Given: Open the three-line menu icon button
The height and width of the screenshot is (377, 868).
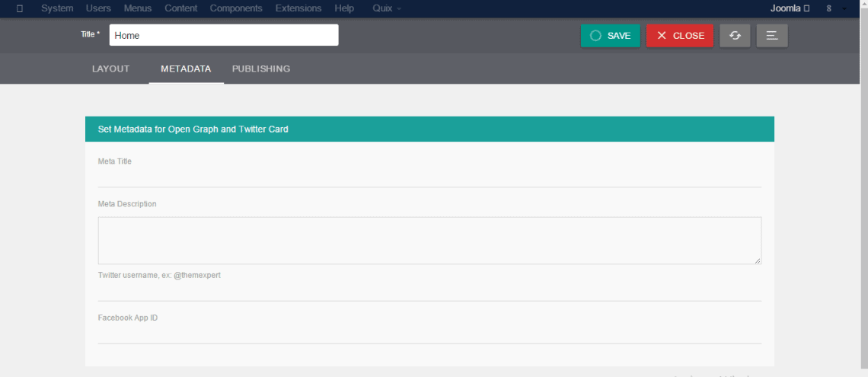Looking at the screenshot, I should (x=771, y=36).
